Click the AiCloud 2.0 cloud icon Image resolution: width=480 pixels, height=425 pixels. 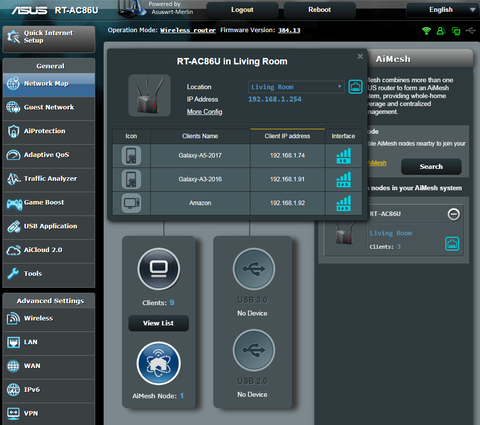point(14,250)
